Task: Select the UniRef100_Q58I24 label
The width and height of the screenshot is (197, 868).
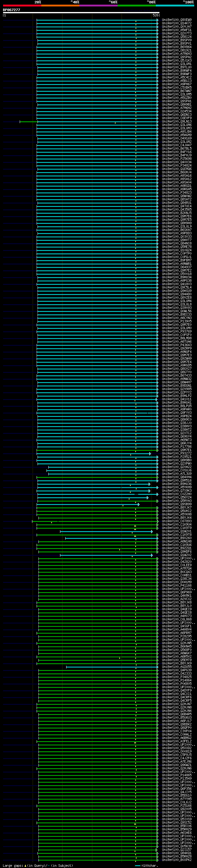Action: (x=177, y=37)
